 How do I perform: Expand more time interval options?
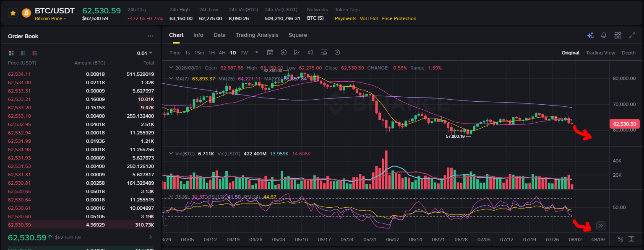[257, 53]
